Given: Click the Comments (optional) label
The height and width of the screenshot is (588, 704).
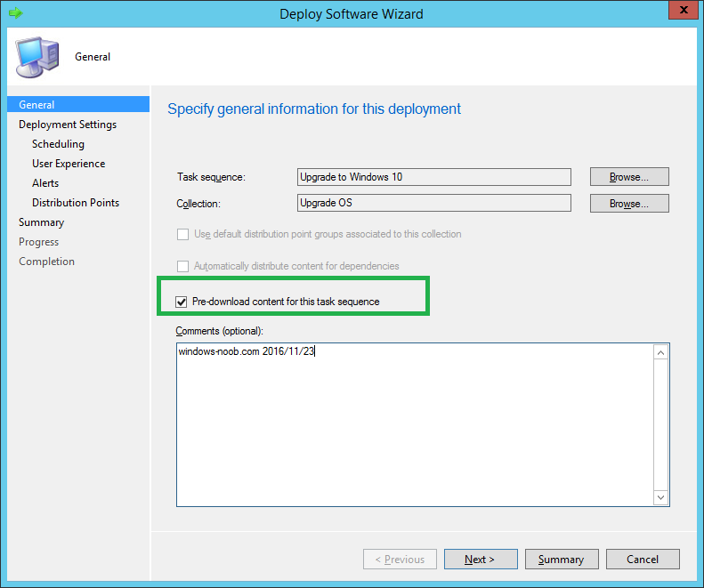Looking at the screenshot, I should point(219,331).
